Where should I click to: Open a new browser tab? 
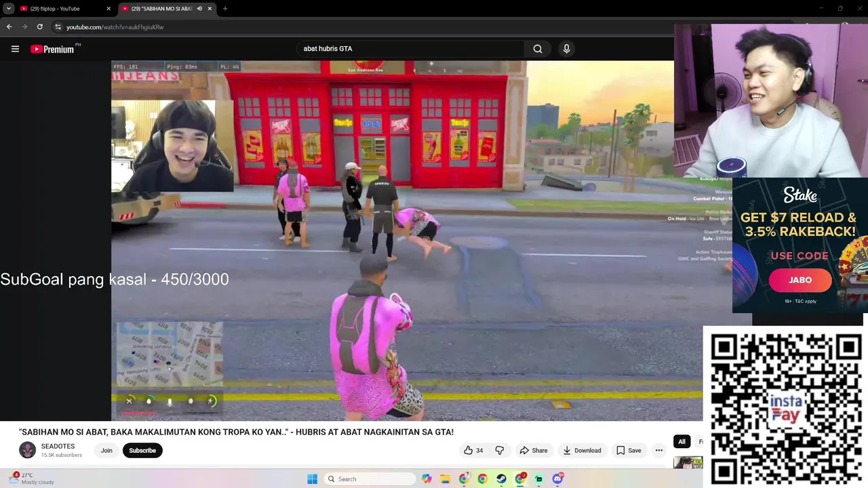pos(225,9)
